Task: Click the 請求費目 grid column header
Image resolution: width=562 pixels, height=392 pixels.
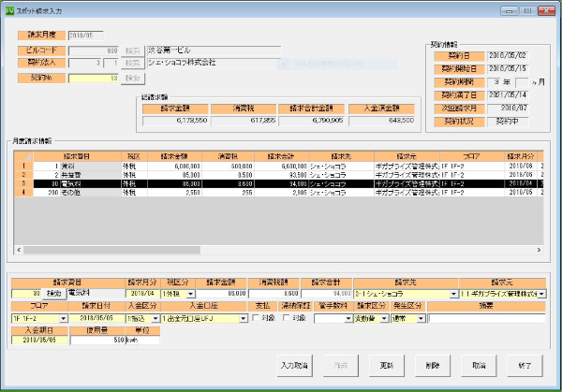Action: (77, 156)
